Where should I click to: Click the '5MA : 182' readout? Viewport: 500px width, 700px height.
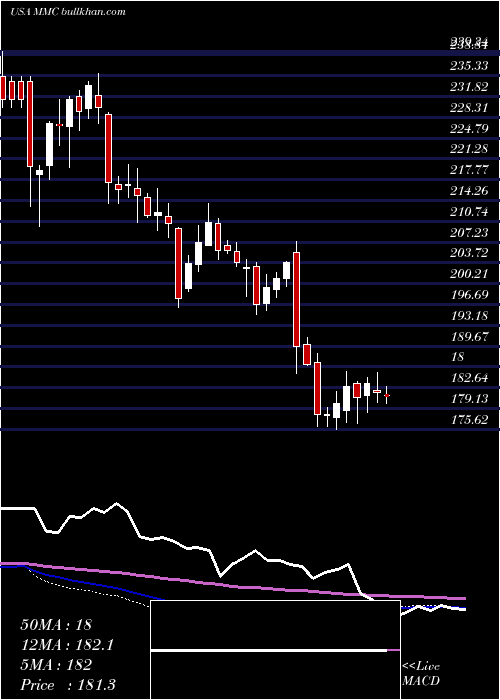pos(56,665)
